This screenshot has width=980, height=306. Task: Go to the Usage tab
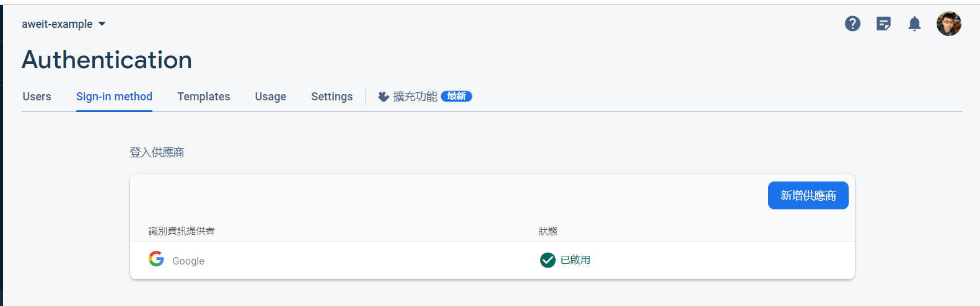[271, 97]
